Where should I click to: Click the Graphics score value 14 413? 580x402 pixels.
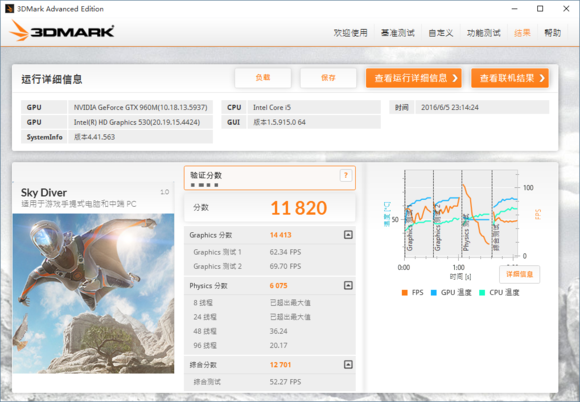pyautogui.click(x=280, y=235)
